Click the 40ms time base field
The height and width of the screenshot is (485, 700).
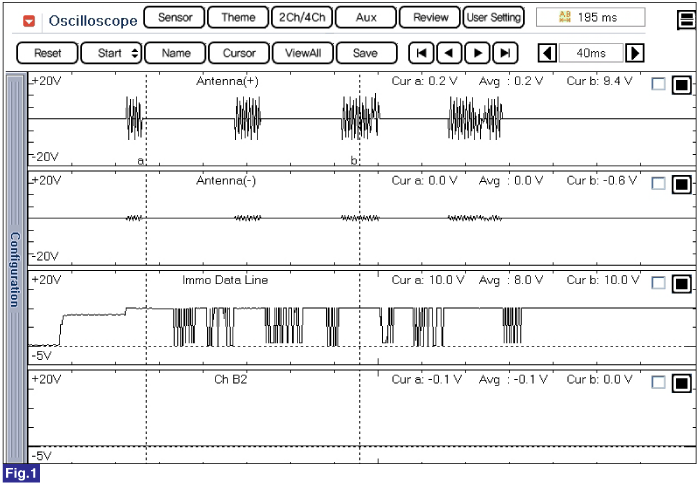pos(591,53)
